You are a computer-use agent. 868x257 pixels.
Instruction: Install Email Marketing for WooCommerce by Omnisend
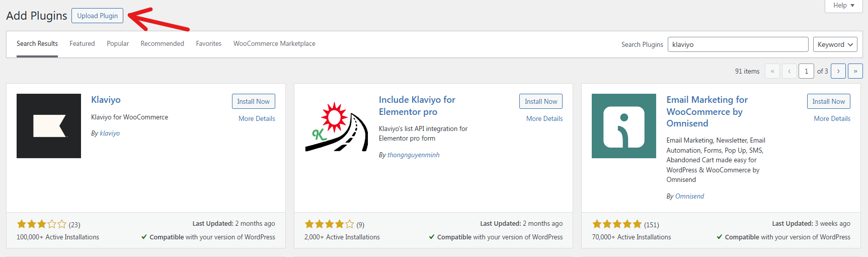pyautogui.click(x=828, y=101)
